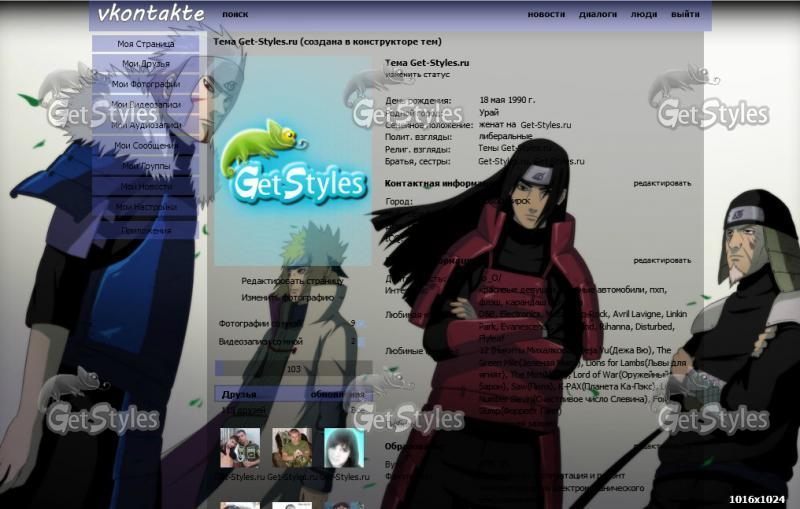Open Мои Группы in the sidebar
The width and height of the screenshot is (800, 509).
tap(146, 166)
